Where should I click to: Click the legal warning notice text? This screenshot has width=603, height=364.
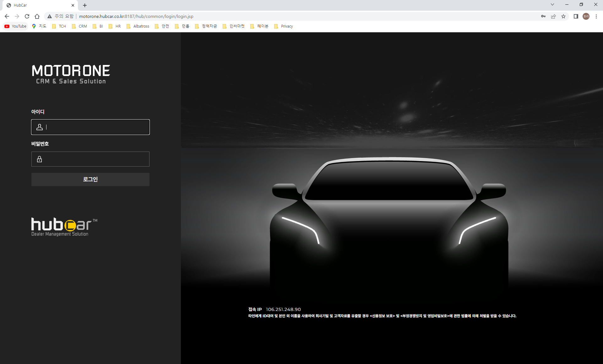tap(382, 316)
